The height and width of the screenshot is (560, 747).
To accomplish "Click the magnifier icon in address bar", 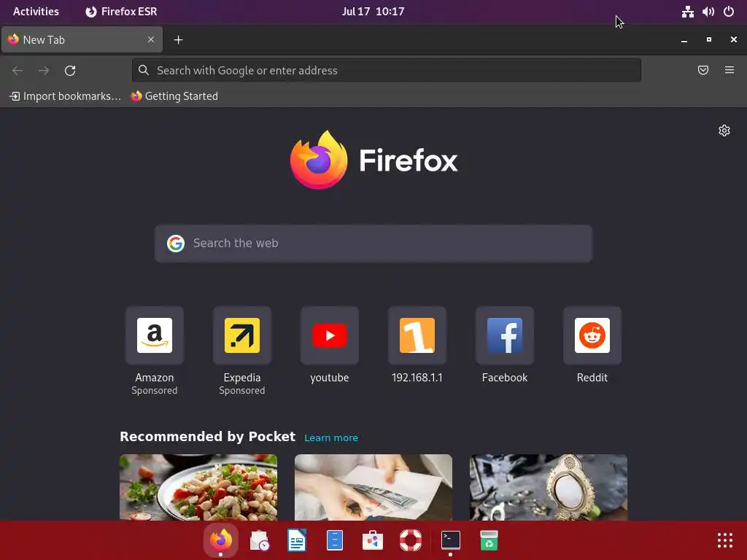I will 144,71.
